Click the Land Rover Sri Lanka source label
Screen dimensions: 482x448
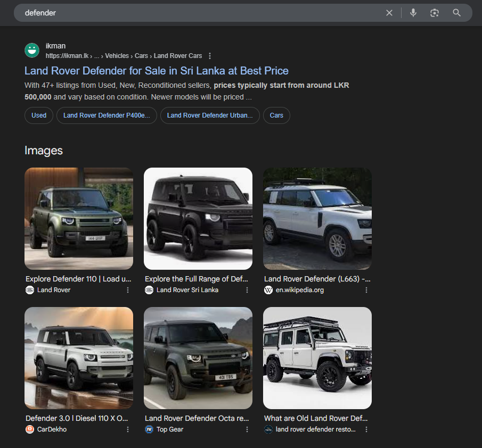(x=187, y=290)
